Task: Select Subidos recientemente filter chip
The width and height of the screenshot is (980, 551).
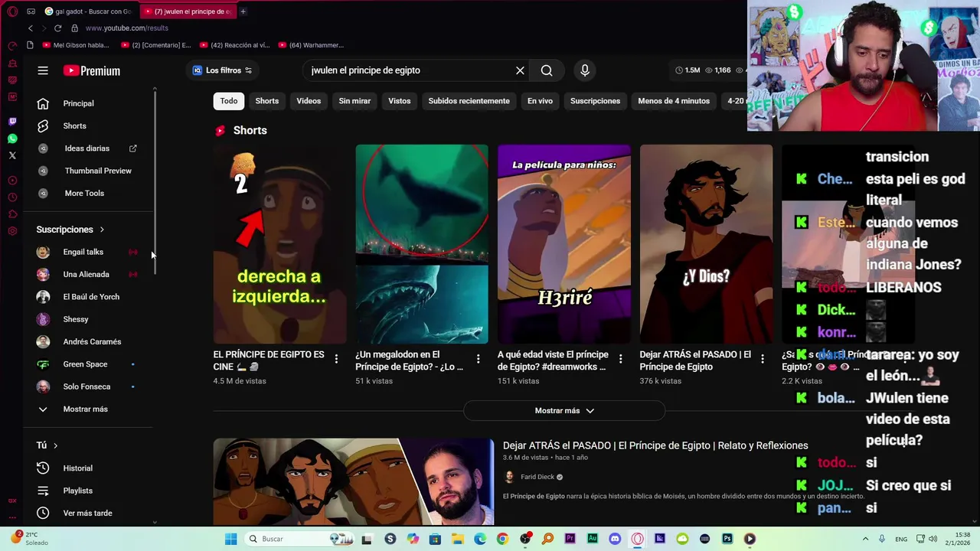Action: (x=469, y=101)
